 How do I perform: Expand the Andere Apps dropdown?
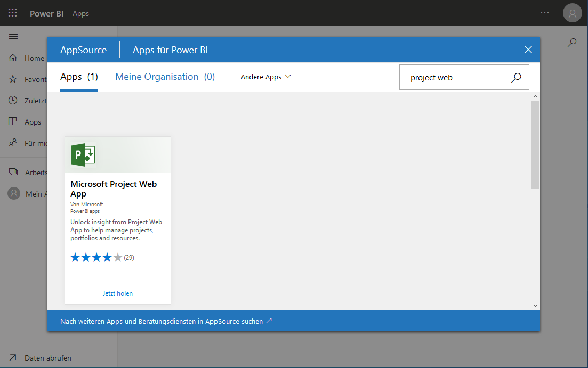(266, 77)
